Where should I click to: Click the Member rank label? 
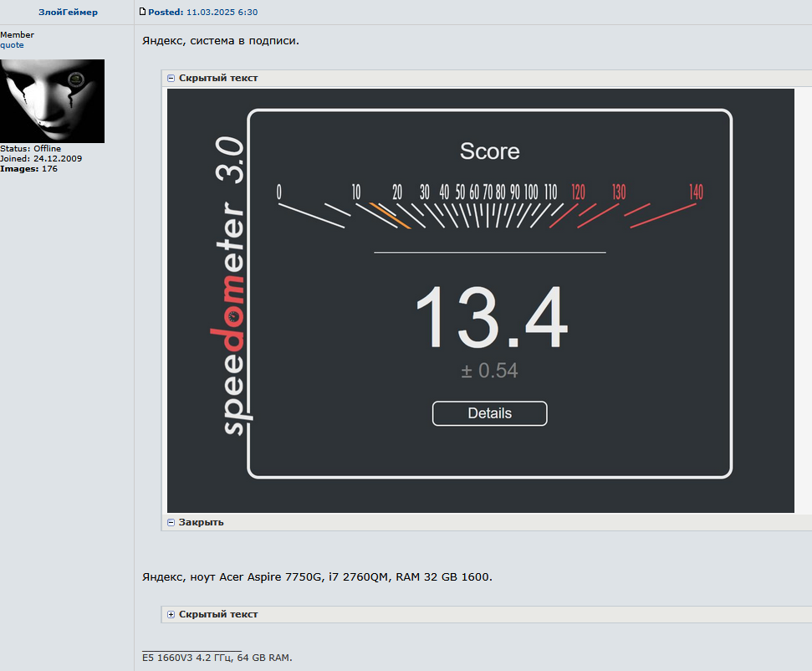click(x=17, y=34)
